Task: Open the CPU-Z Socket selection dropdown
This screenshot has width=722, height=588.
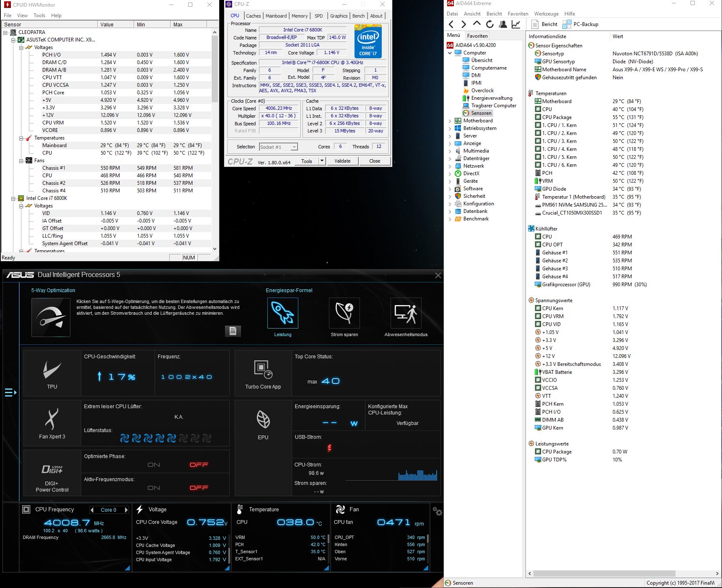Action: click(294, 147)
